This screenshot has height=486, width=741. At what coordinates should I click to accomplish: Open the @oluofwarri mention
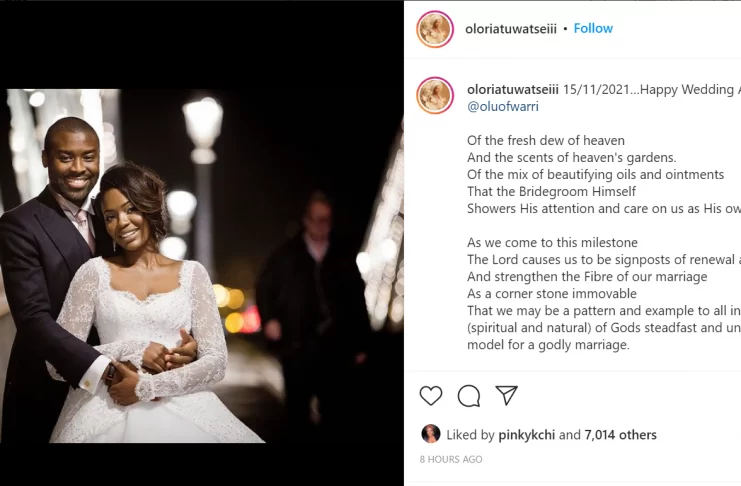[502, 106]
